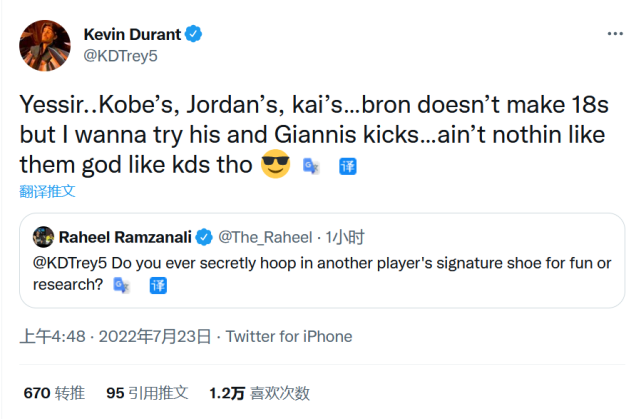Click Google Translate icon after sunglasses emoji
The height and width of the screenshot is (419, 641).
pyautogui.click(x=311, y=166)
